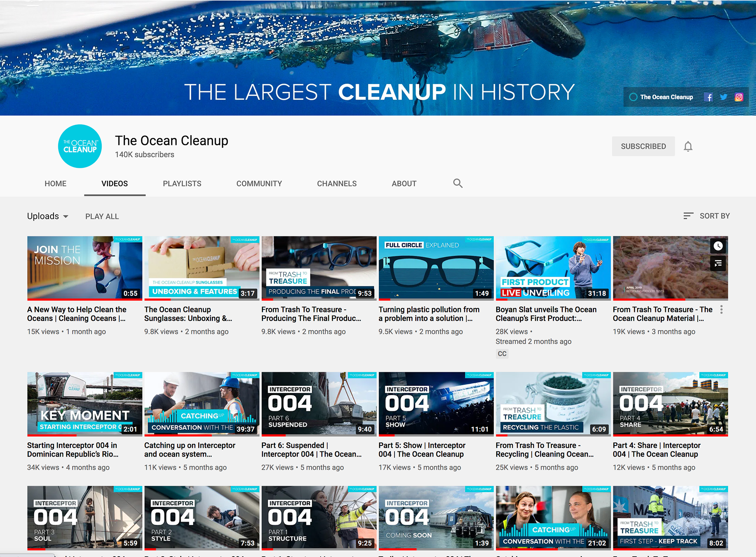Toggle the SUBSCRIBED button

click(x=643, y=147)
